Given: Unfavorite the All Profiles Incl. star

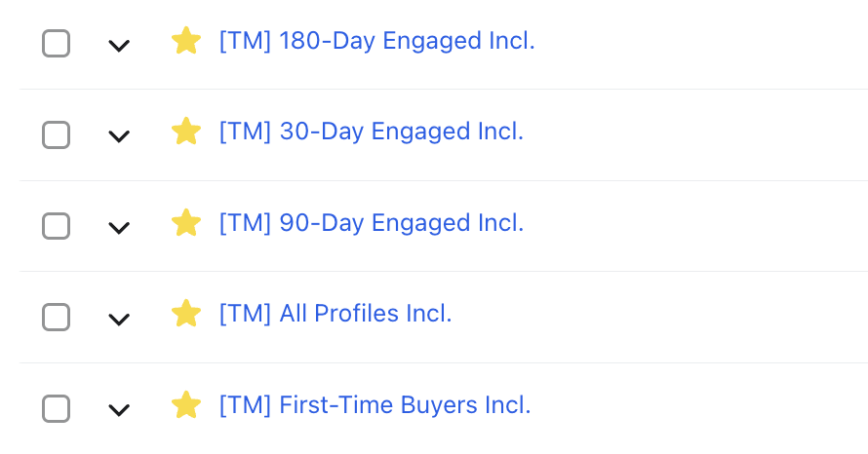Looking at the screenshot, I should point(185,314).
